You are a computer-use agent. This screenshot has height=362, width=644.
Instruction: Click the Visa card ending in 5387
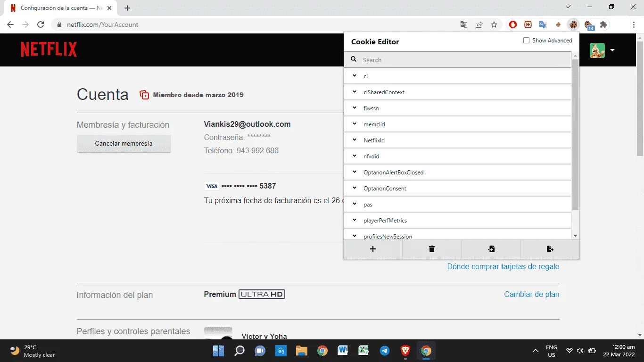[x=240, y=186]
